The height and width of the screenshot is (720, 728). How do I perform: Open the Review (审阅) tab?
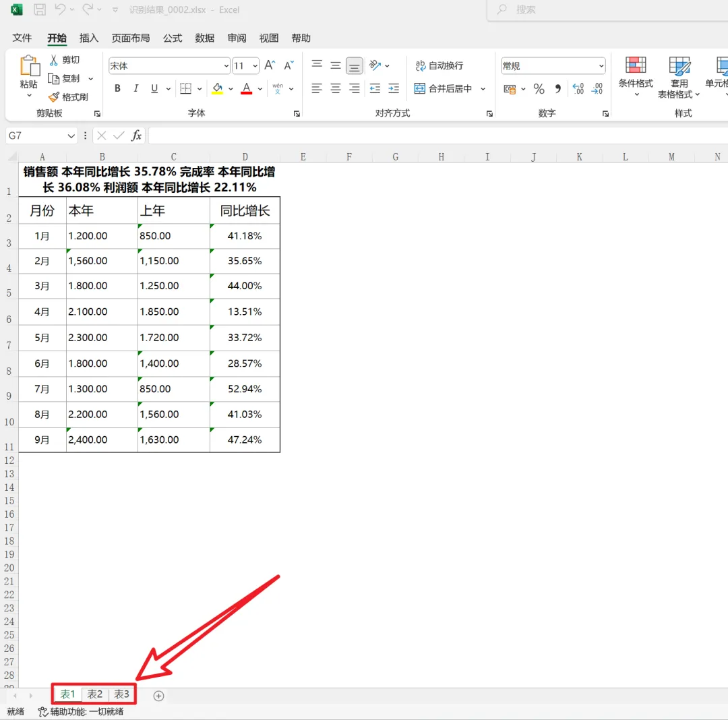tap(237, 38)
